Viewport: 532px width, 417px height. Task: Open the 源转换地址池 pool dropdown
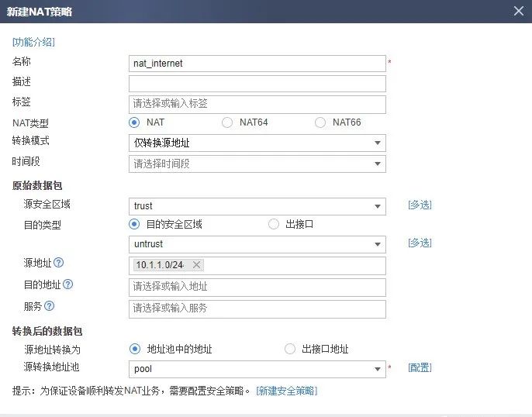tap(257, 369)
